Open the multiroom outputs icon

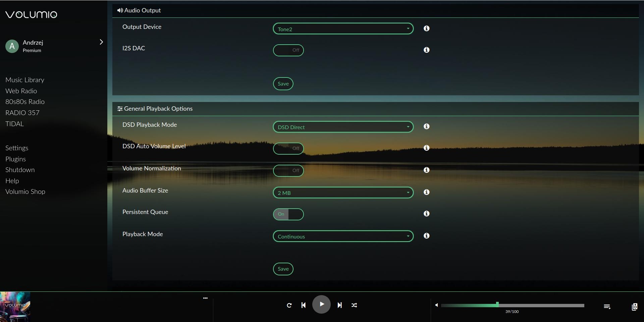click(634, 307)
